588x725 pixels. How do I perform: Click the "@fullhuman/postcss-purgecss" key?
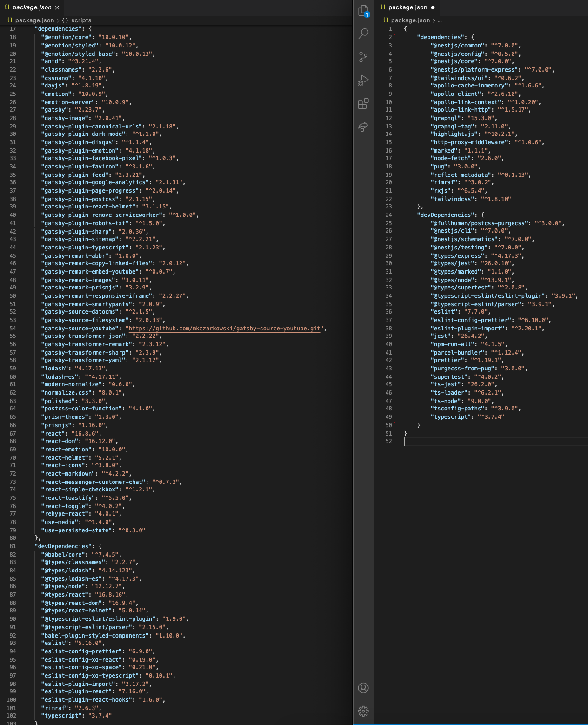pyautogui.click(x=480, y=223)
